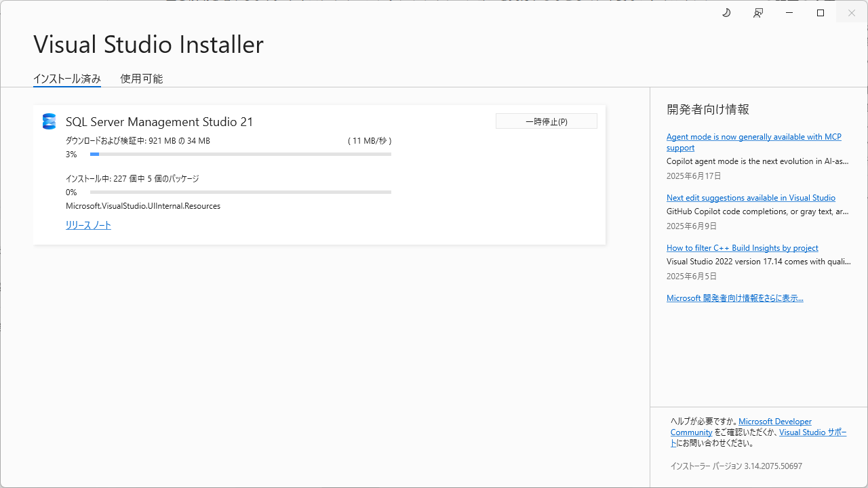This screenshot has width=868, height=488.
Task: Close the Visual Studio Installer window
Action: point(852,13)
